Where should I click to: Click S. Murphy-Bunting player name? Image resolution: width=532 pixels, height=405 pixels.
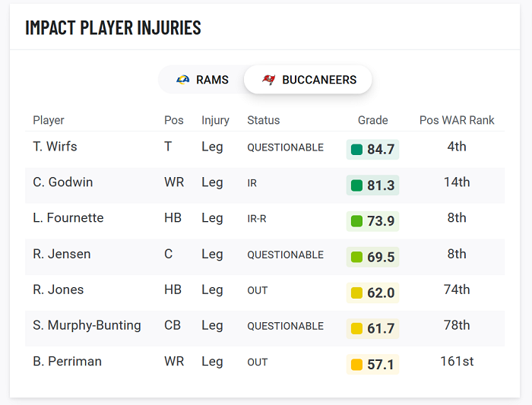pyautogui.click(x=87, y=325)
